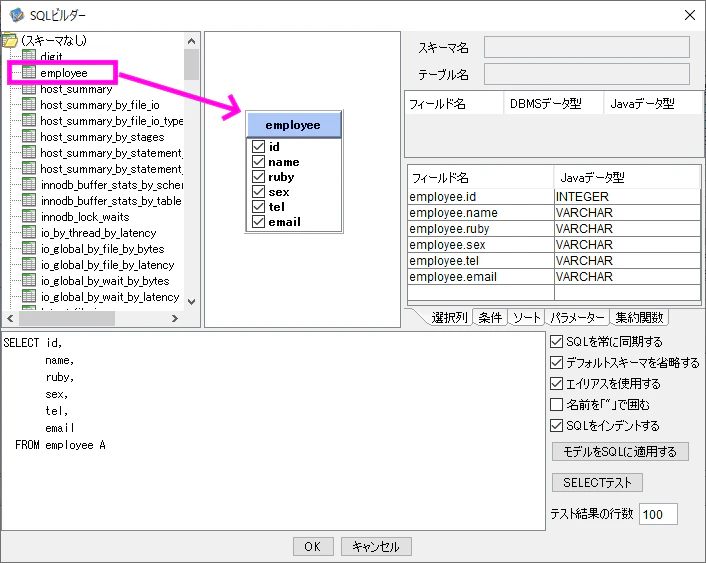Click 'モデルをSQLに適用する' button
The width and height of the screenshot is (706, 563).
click(620, 451)
